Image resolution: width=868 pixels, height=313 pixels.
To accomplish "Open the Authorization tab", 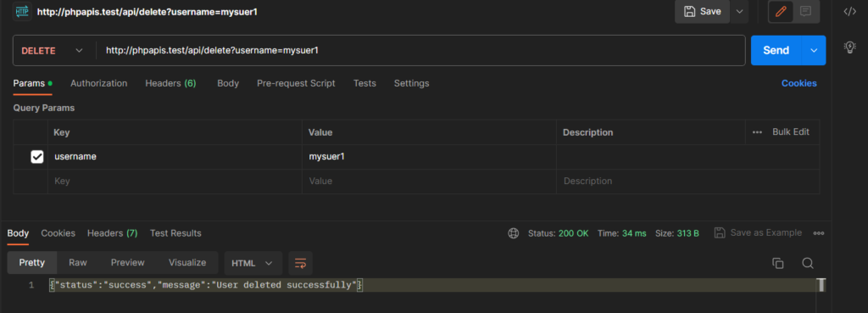I will click(98, 83).
